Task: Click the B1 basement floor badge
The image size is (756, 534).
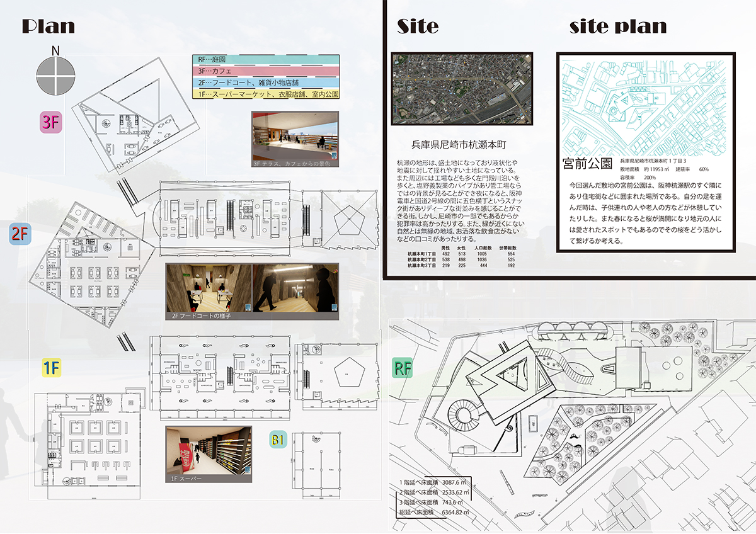Action: tap(278, 440)
